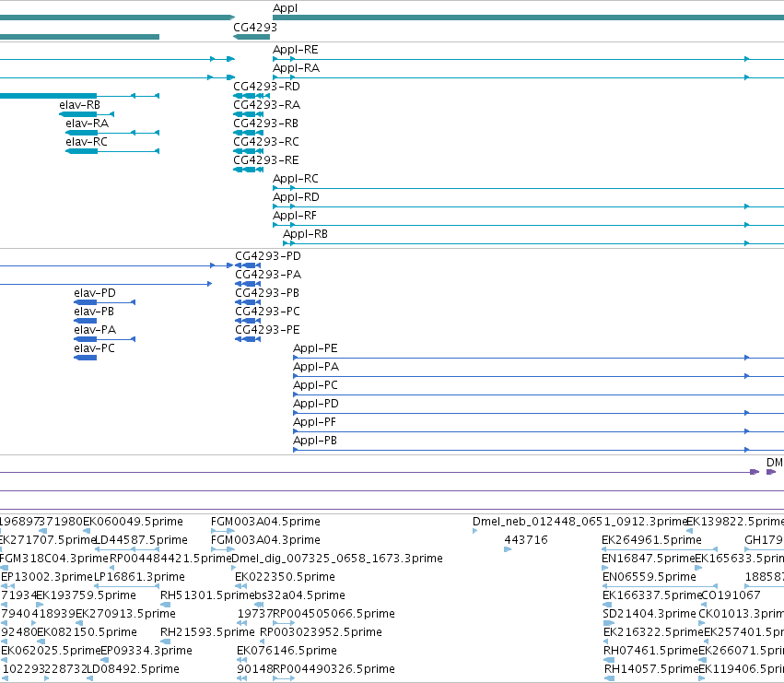Click the EK022350.5prime EST label
Image resolution: width=784 pixels, height=683 pixels.
[x=285, y=577]
